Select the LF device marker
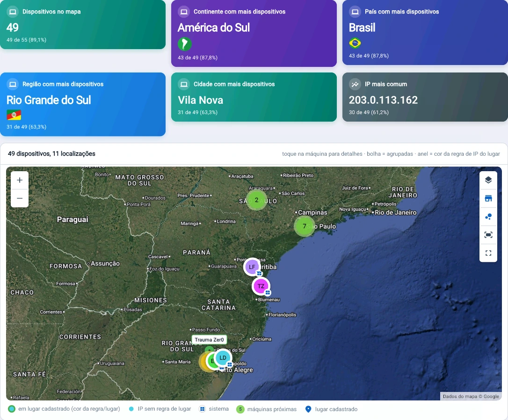 coord(252,267)
